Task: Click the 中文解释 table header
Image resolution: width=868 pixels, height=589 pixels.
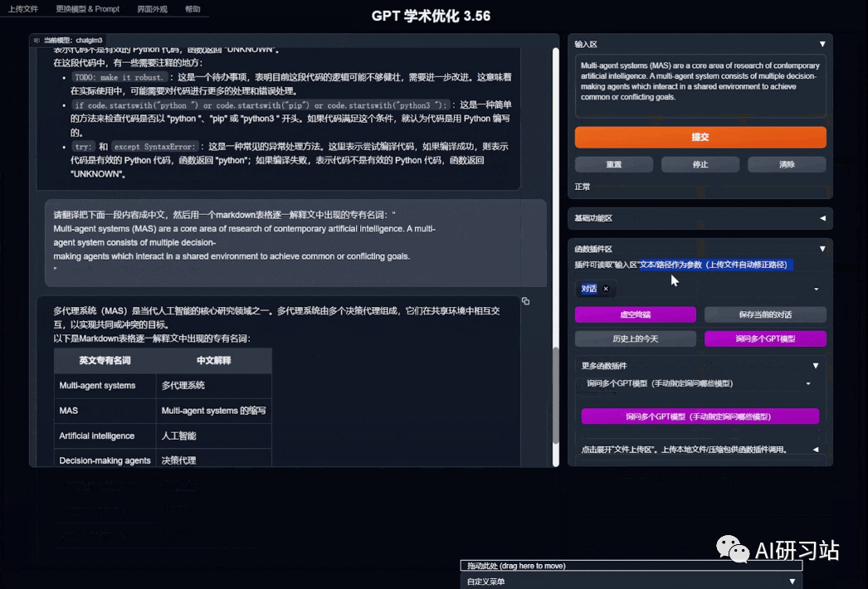Action: click(x=213, y=360)
